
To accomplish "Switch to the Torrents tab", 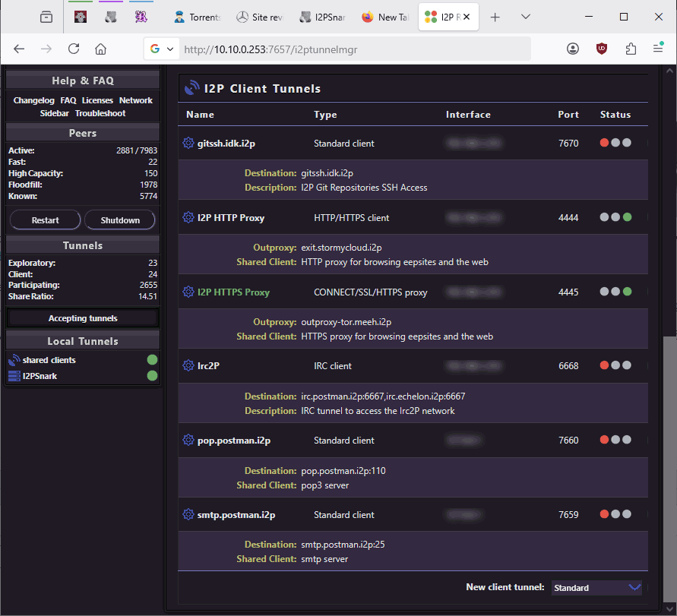I will [198, 17].
